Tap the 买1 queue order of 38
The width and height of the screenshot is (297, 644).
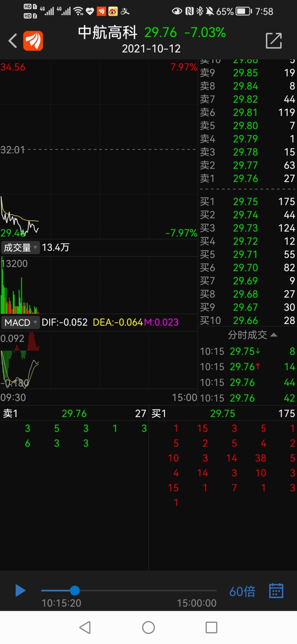261,458
